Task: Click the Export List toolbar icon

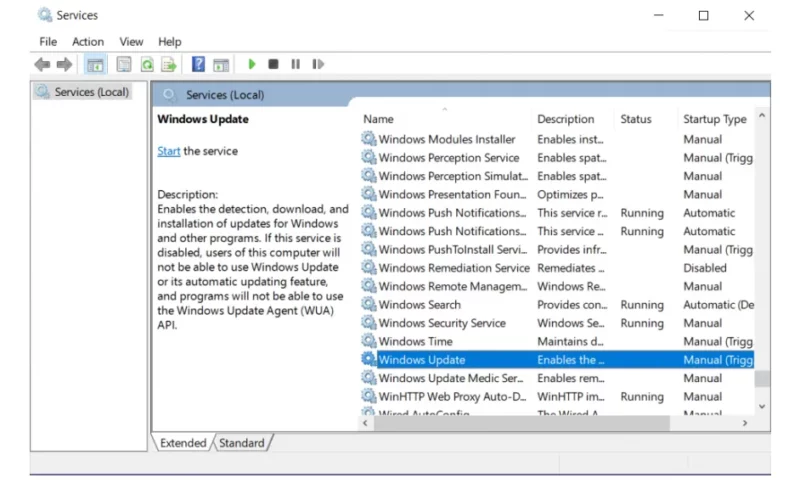Action: coord(169,64)
